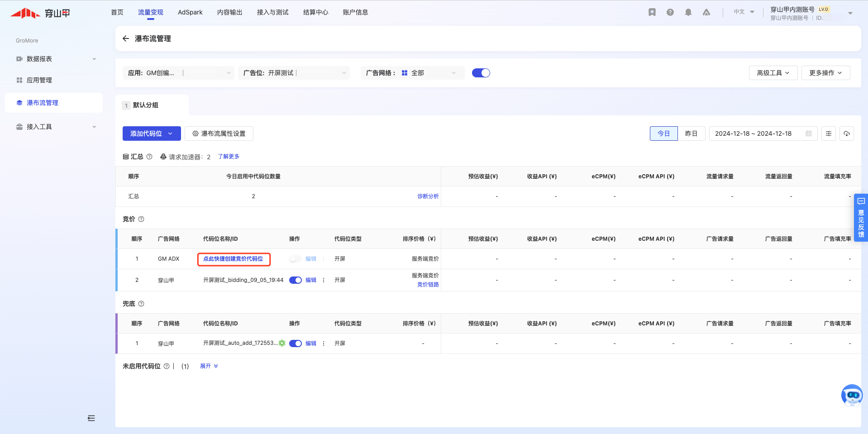Open the help question-mark icon in header
This screenshot has height=434, width=868.
coord(670,12)
